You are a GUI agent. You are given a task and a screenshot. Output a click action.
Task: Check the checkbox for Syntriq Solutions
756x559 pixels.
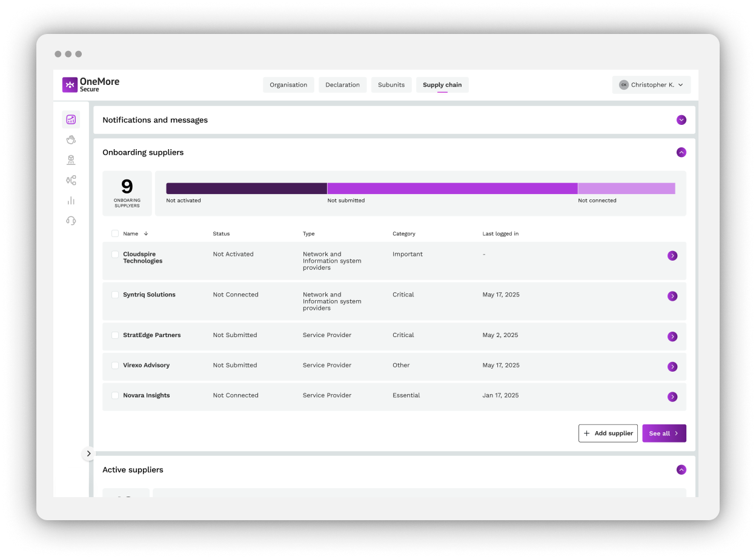(x=115, y=295)
